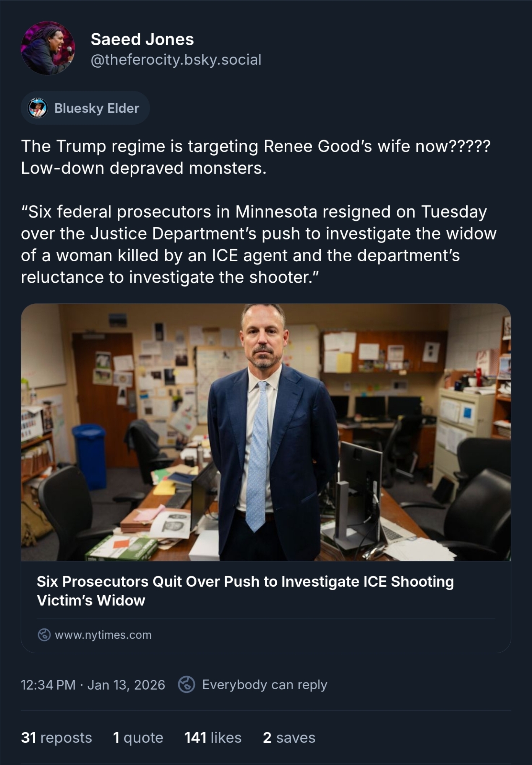Click the post text about Renee Good's wife

pyautogui.click(x=256, y=146)
